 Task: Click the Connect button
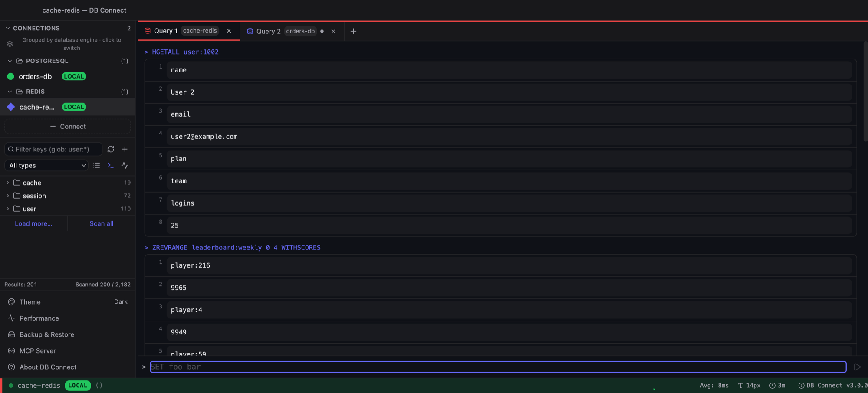pos(68,126)
